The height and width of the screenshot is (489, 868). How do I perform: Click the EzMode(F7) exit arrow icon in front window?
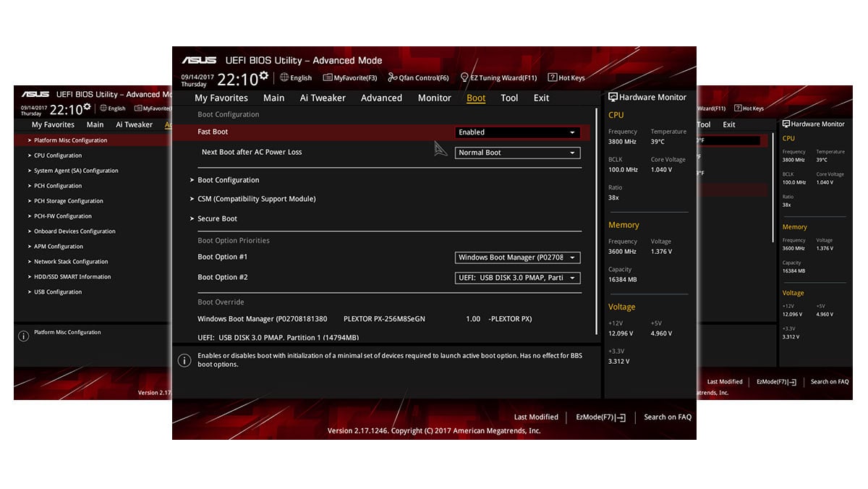pos(621,417)
